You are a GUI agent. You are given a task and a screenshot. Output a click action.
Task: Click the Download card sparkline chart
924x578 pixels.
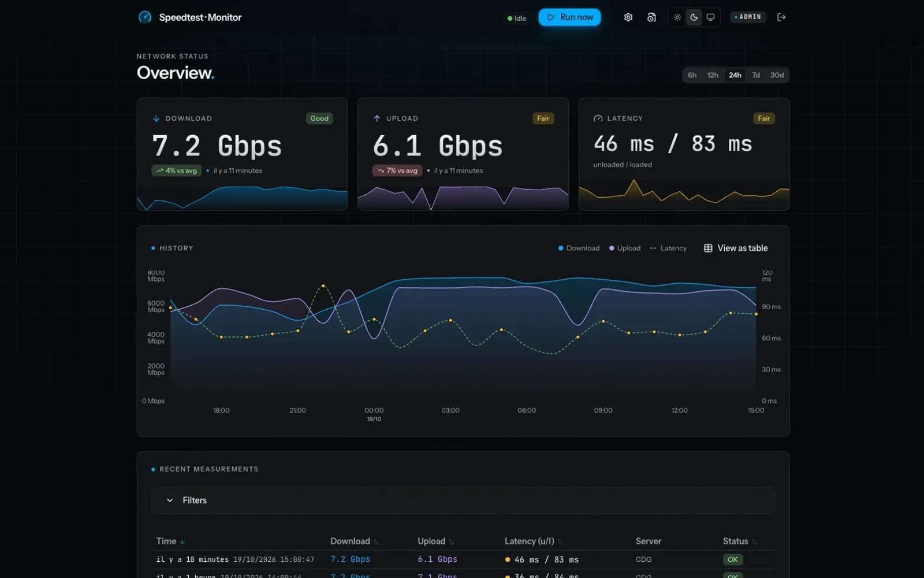[x=242, y=198]
